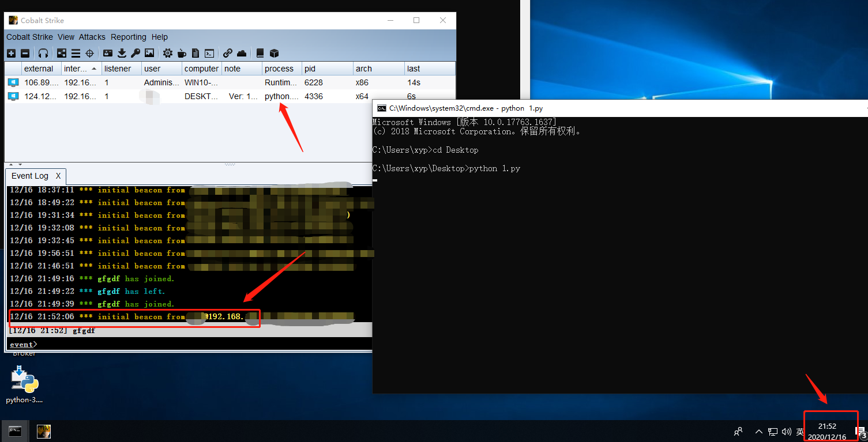Open the Reporting menu
Viewport: 868px width, 442px height.
tap(128, 37)
